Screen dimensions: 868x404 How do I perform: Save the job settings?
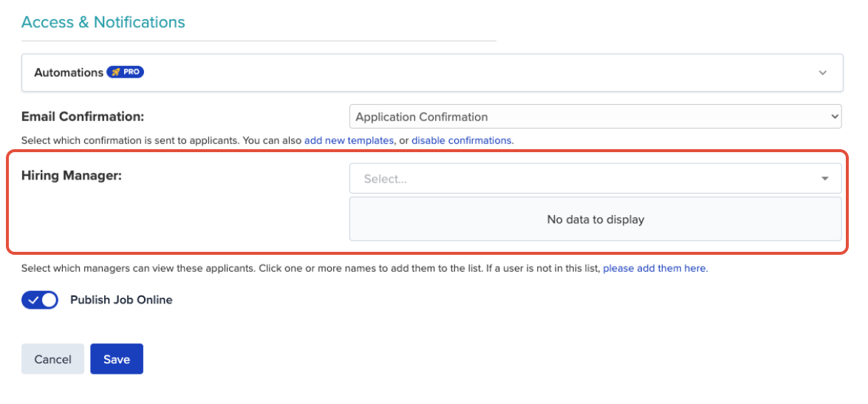117,359
